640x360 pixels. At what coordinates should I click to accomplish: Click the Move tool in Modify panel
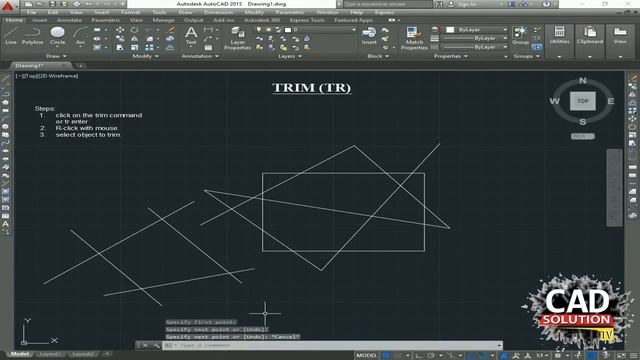pyautogui.click(x=120, y=30)
